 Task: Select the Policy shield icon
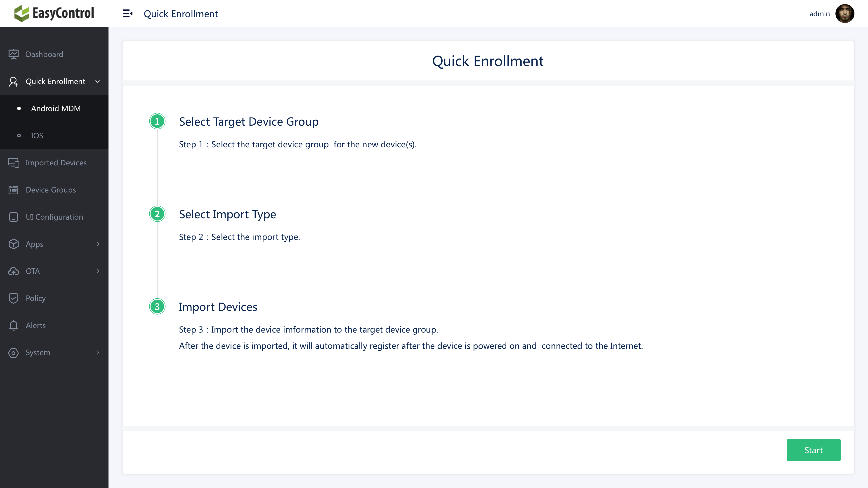pos(14,298)
